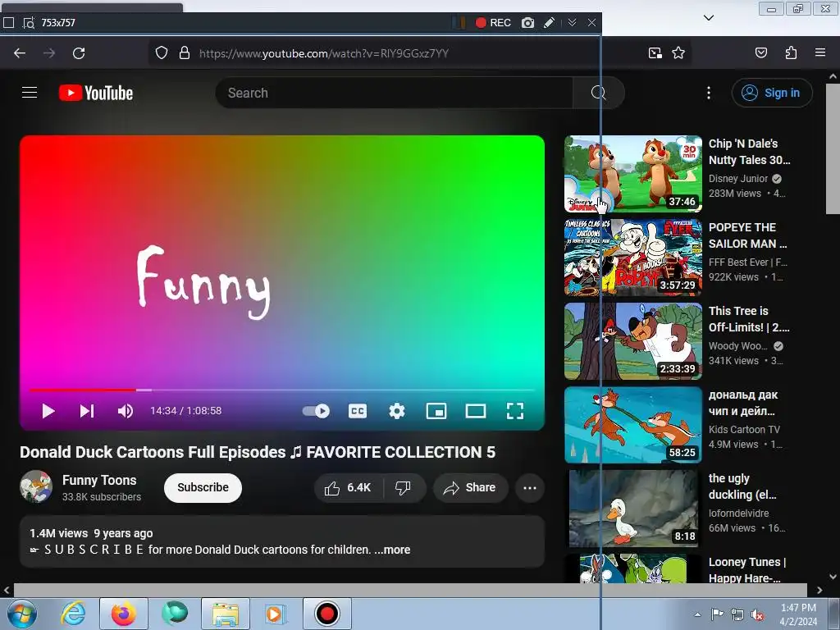Click the picture-in-picture icon in address bar
Viewport: 840px width, 630px height.
click(655, 53)
